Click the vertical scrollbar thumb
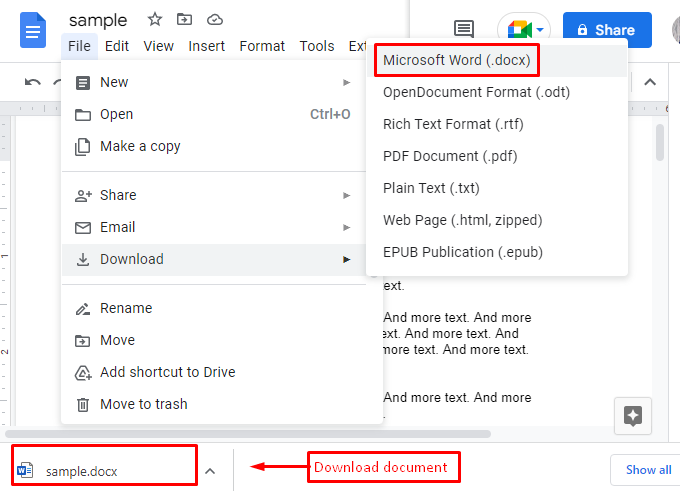Screen dimensions: 680x491 [660, 143]
